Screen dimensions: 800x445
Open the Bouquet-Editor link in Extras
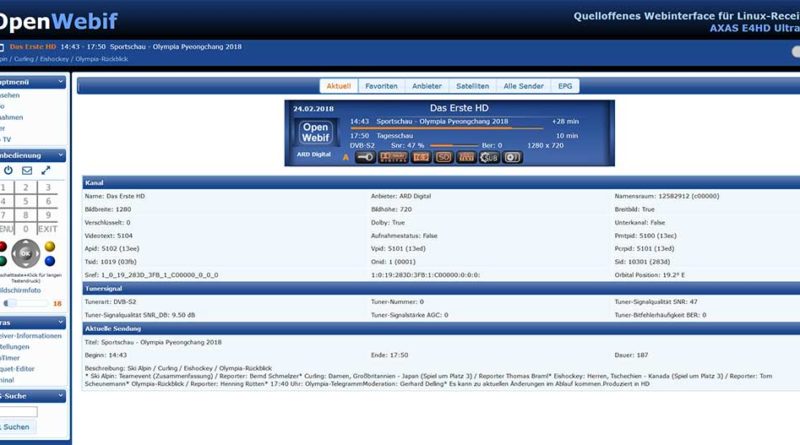[x=17, y=369]
